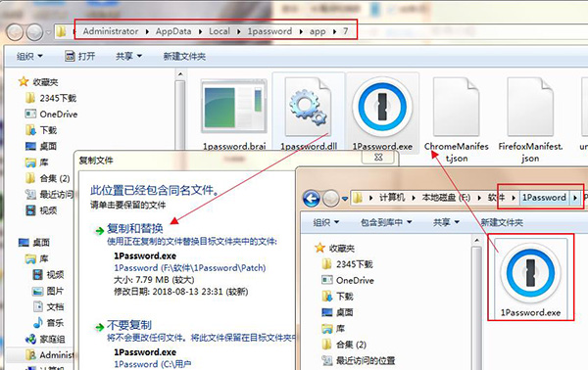This screenshot has width=588, height=370.
Task: Open OneDrive in the rear window sidebar
Action: click(x=51, y=115)
